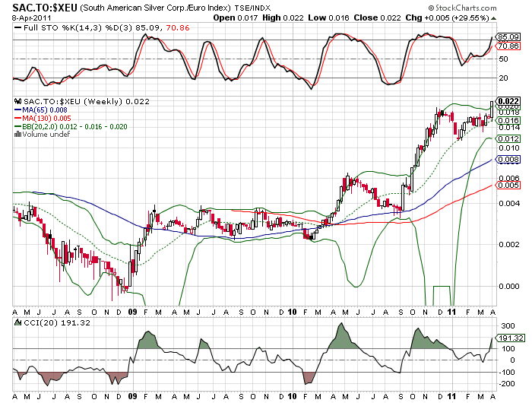Click the -100 level on CCI axis
The image size is (532, 403).
pos(507,372)
